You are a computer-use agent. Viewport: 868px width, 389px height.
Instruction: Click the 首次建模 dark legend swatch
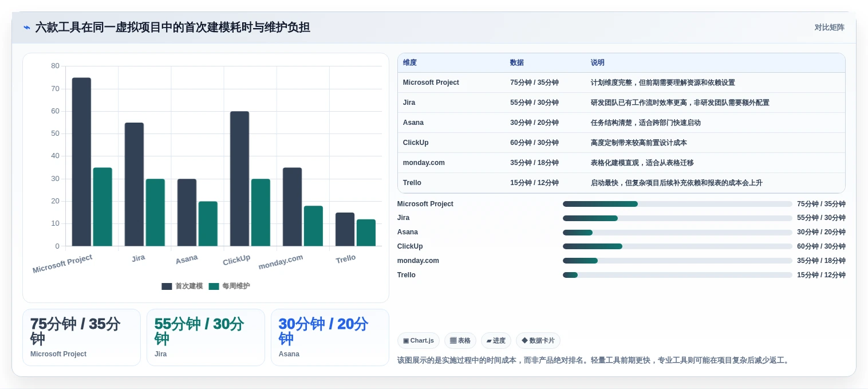167,286
